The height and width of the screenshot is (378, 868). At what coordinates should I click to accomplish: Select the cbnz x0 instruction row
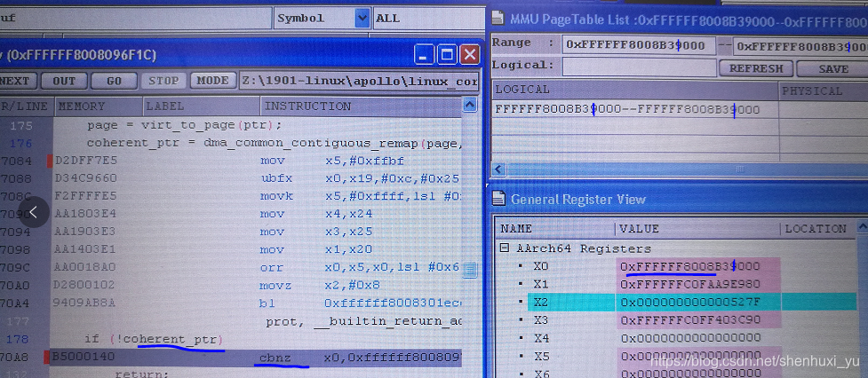[x=258, y=358]
